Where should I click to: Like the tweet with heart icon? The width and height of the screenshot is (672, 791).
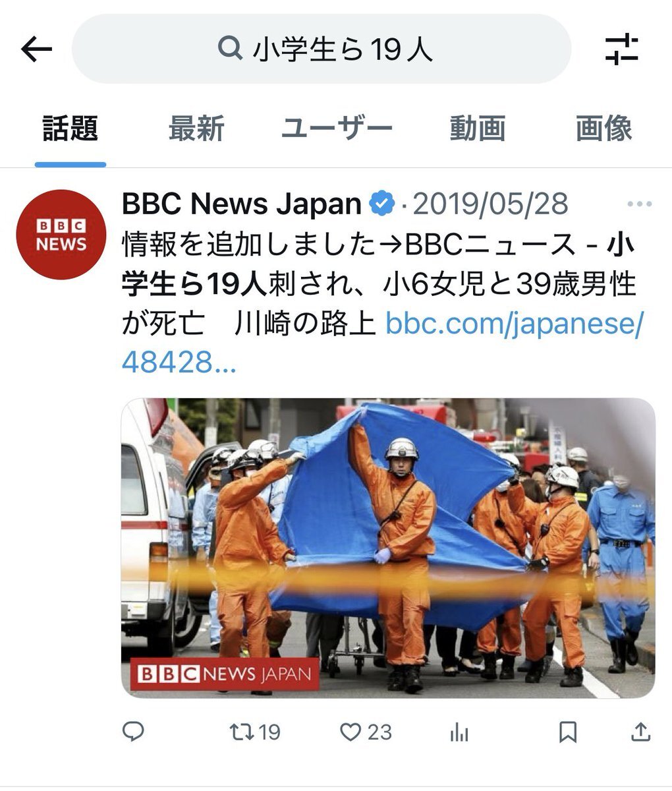click(x=366, y=732)
